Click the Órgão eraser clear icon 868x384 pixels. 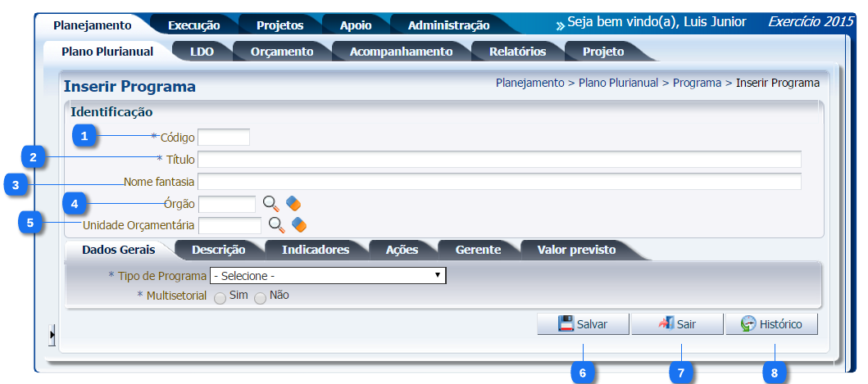(293, 203)
